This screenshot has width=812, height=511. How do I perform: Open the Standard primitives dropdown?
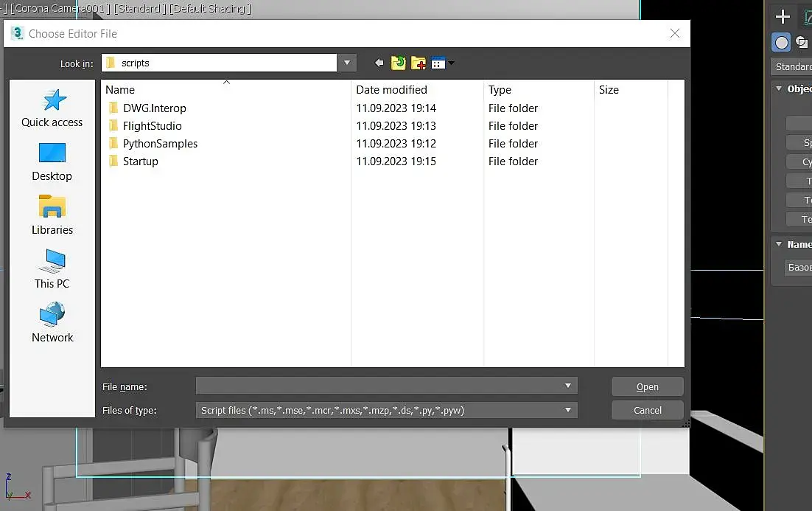[791, 67]
